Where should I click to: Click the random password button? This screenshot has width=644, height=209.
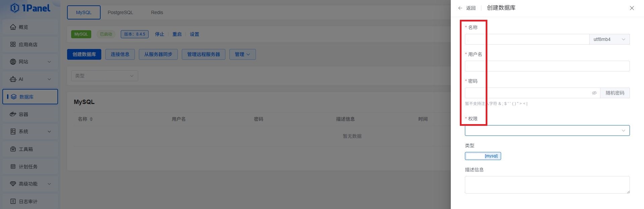[x=615, y=93]
